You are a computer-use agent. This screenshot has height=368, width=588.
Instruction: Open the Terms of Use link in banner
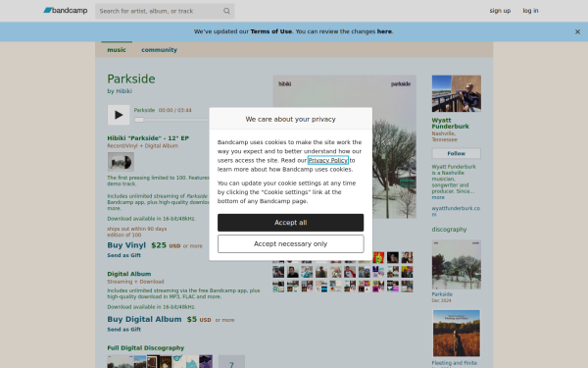[x=270, y=31]
